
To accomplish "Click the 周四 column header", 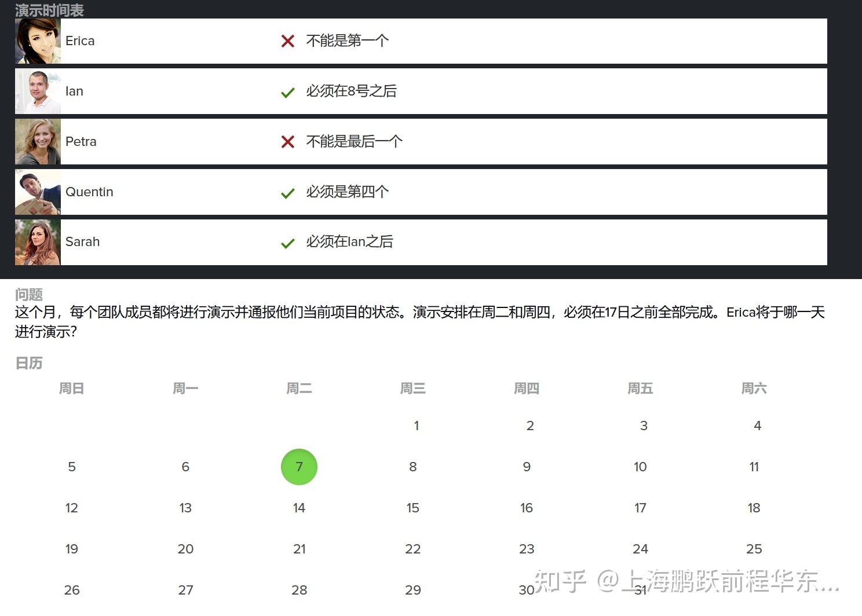I will click(526, 388).
